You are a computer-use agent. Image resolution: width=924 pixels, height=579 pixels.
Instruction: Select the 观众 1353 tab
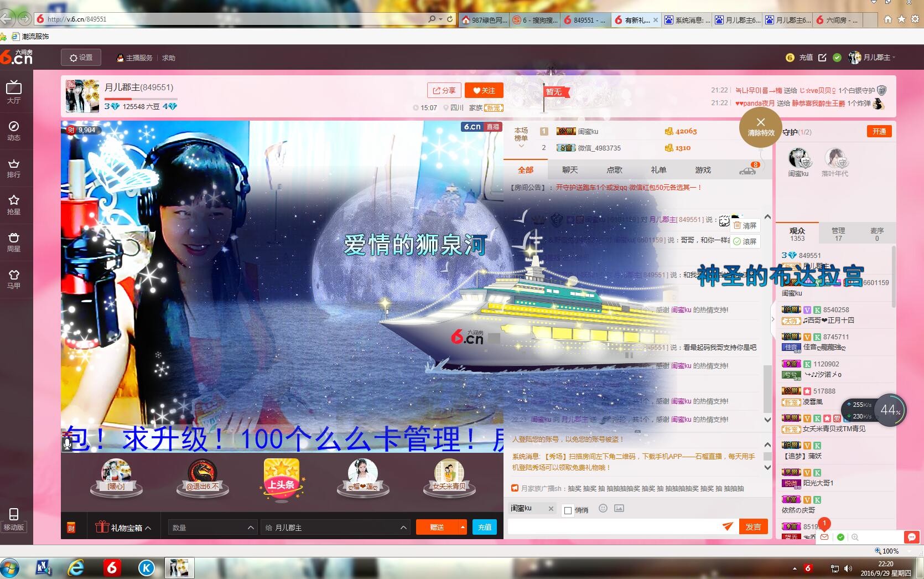[797, 234]
